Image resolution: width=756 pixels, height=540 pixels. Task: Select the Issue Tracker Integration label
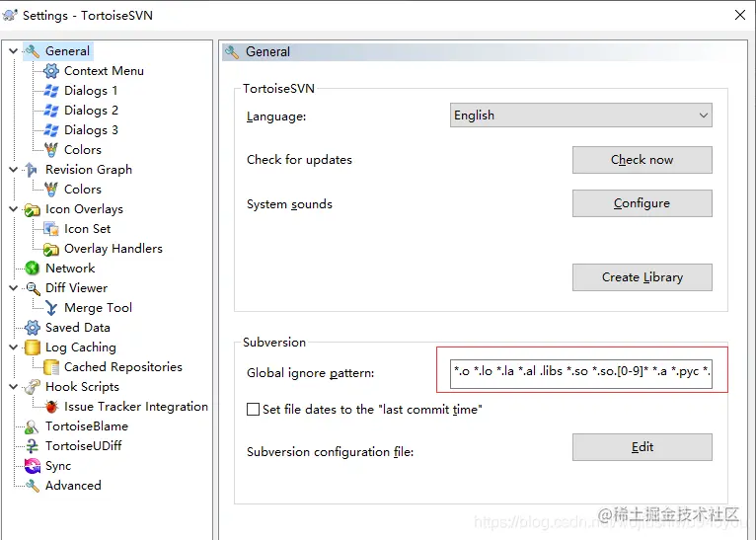coord(136,407)
